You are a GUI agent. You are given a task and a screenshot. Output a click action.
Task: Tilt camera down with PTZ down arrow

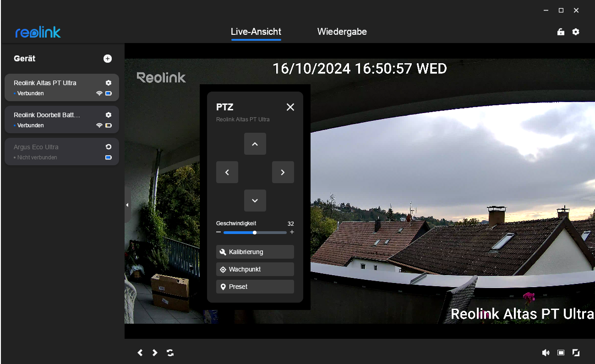coord(255,201)
